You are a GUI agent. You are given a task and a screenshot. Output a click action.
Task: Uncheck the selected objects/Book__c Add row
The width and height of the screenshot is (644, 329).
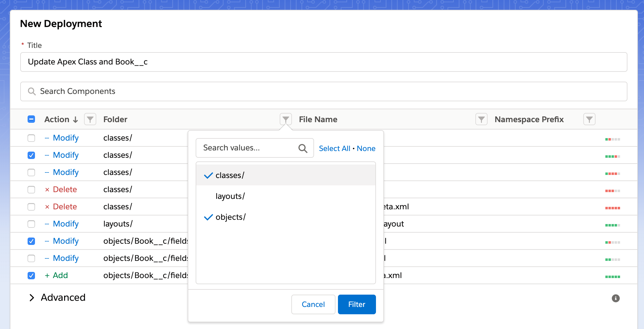coord(31,276)
